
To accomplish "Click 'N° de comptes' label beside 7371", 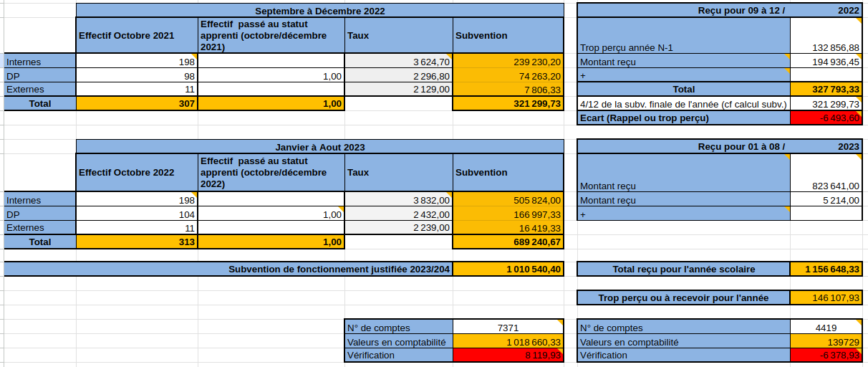I will point(399,327).
